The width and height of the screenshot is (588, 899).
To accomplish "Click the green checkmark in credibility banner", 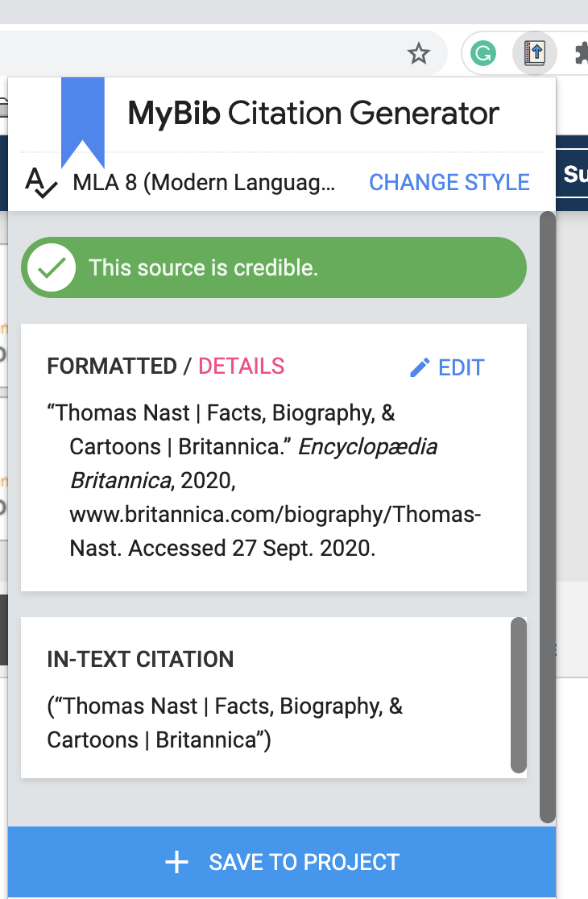I will pos(51,266).
